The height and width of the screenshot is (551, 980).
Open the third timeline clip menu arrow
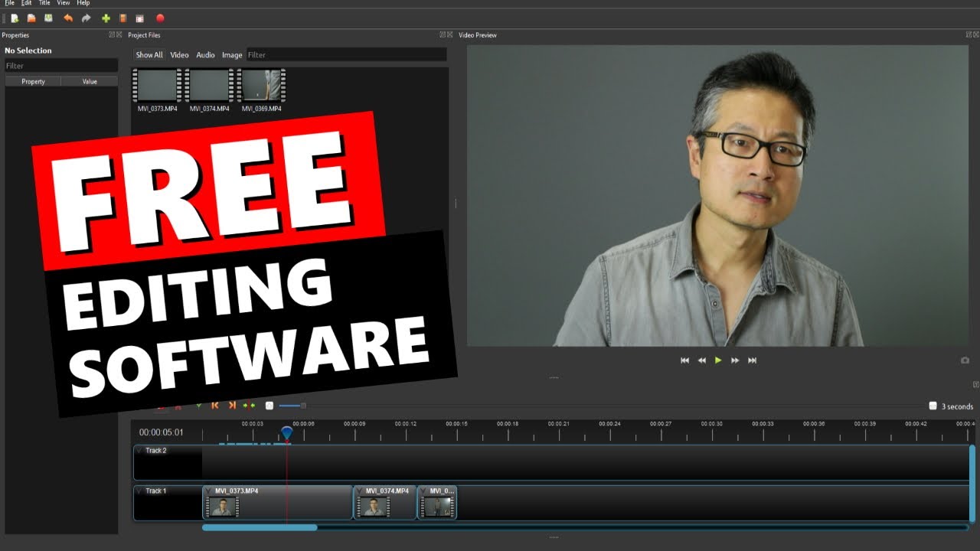pos(423,491)
